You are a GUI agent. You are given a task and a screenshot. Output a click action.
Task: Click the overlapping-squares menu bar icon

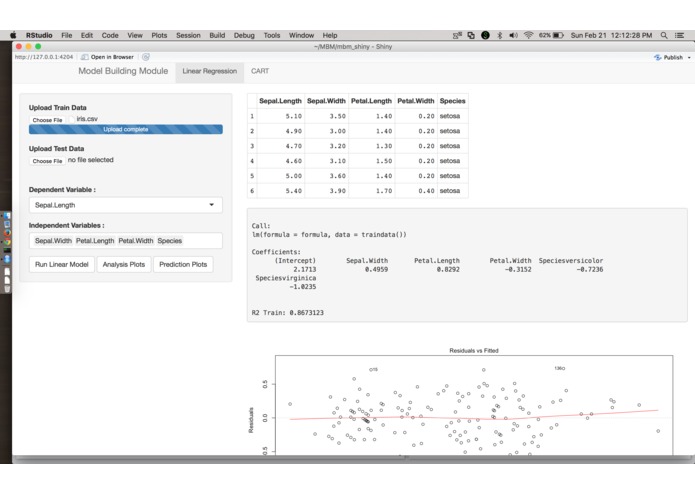[x=471, y=35]
